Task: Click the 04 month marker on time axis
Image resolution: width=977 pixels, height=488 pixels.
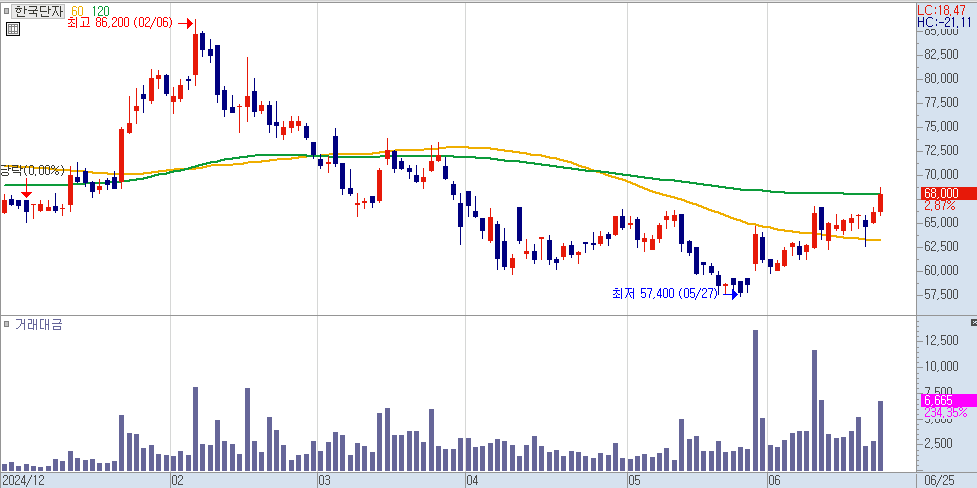Action: pyautogui.click(x=471, y=480)
